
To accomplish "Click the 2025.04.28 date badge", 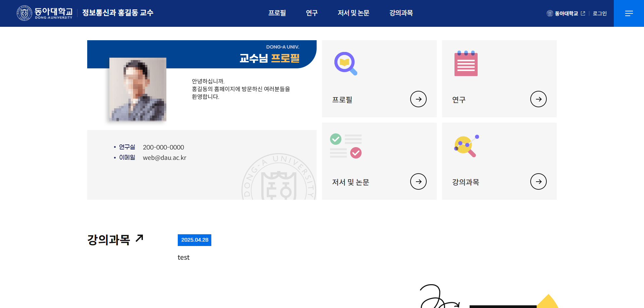I will (195, 240).
